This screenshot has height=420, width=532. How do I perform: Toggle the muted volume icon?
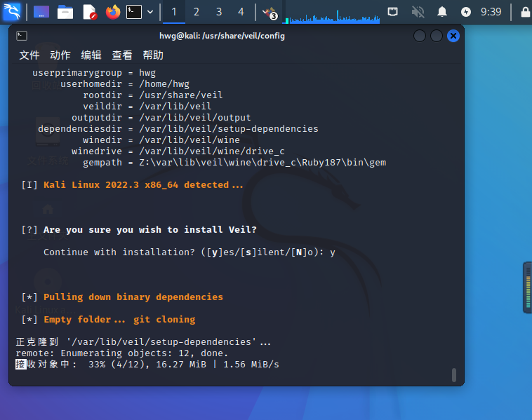point(418,12)
